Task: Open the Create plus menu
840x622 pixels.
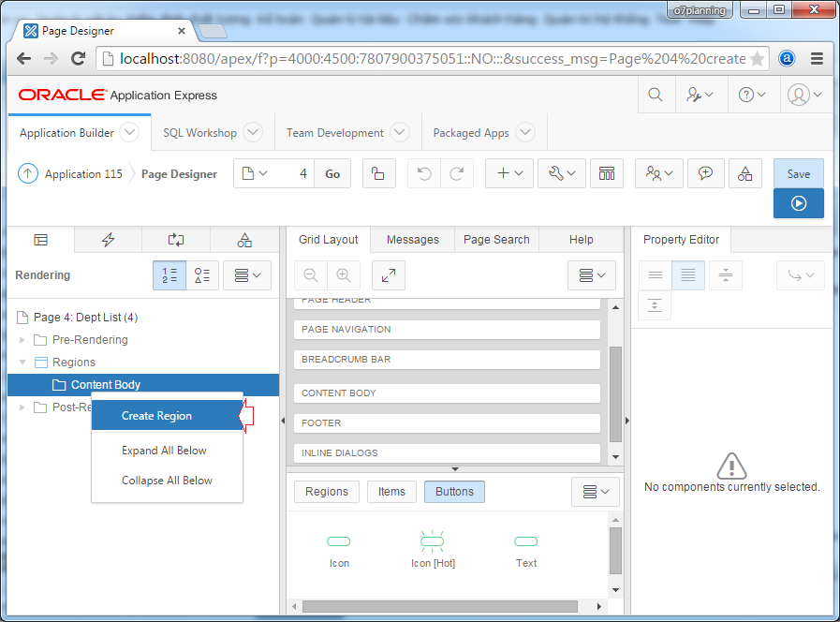Action: click(509, 173)
